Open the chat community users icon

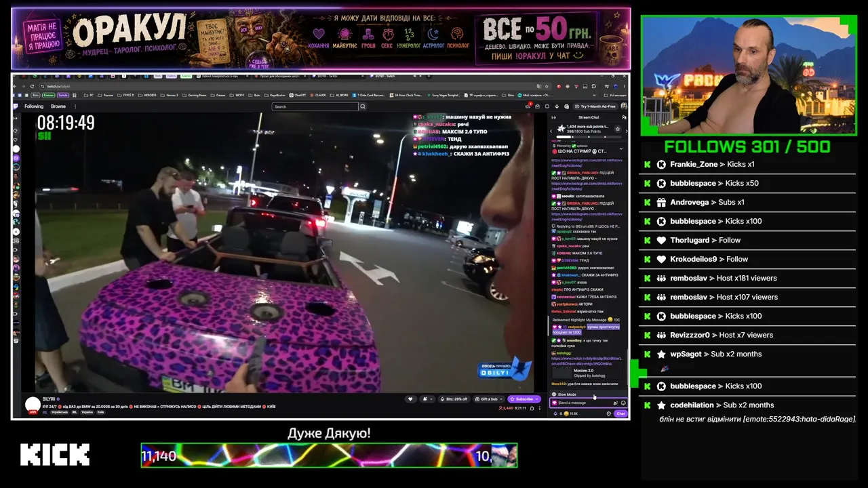coord(624,117)
